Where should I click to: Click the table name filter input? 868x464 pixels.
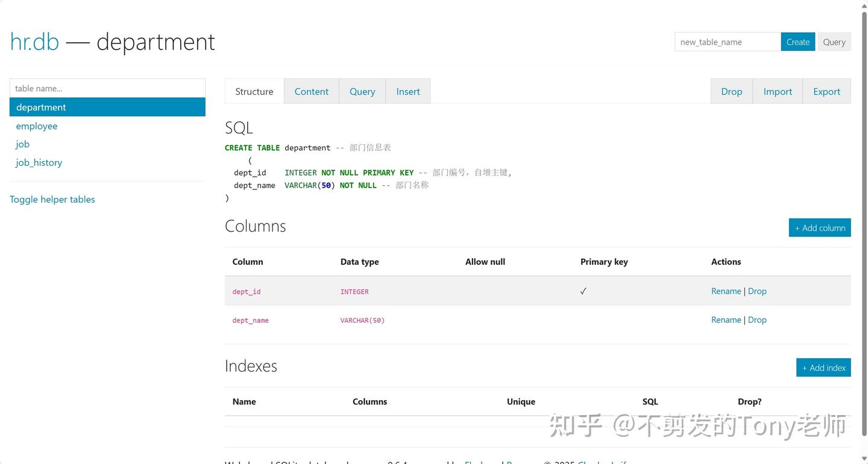(x=107, y=88)
